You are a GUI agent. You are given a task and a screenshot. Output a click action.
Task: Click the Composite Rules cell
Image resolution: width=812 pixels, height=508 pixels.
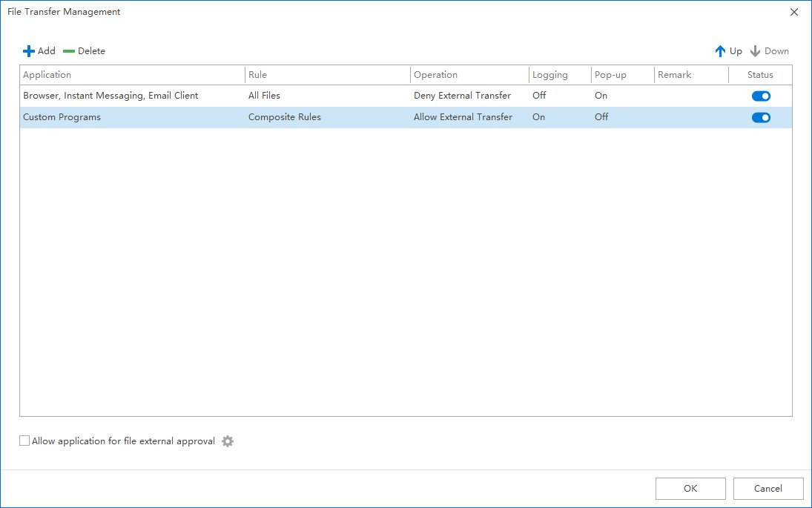tap(285, 117)
